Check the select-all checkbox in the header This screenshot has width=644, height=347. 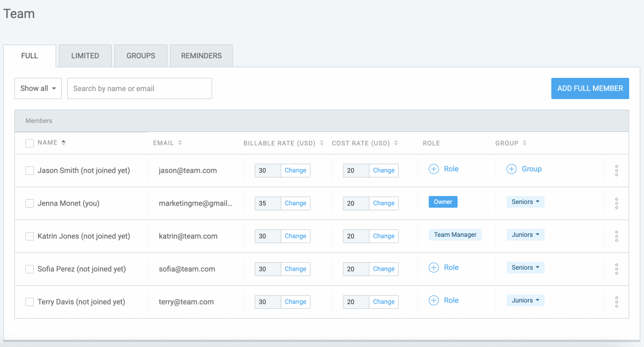[29, 143]
